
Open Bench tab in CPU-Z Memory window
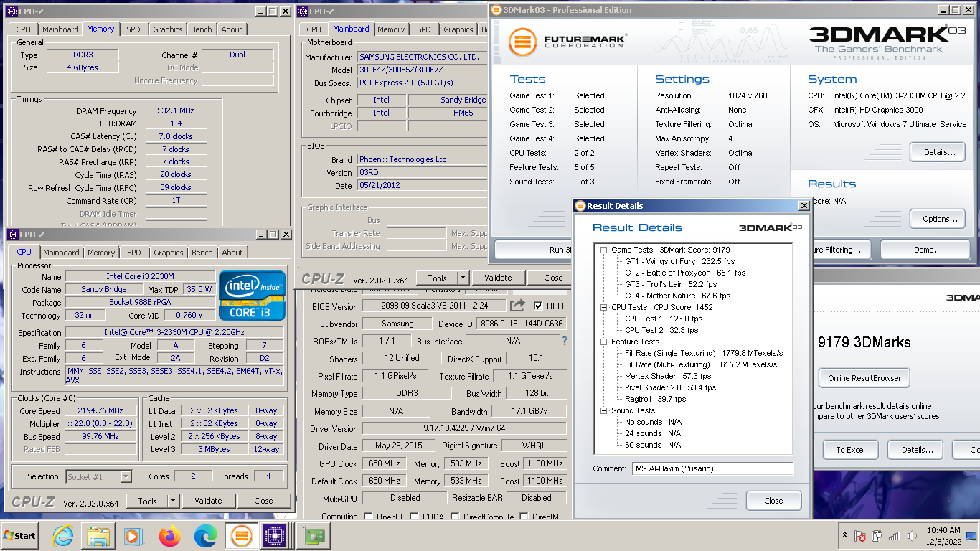point(202,29)
